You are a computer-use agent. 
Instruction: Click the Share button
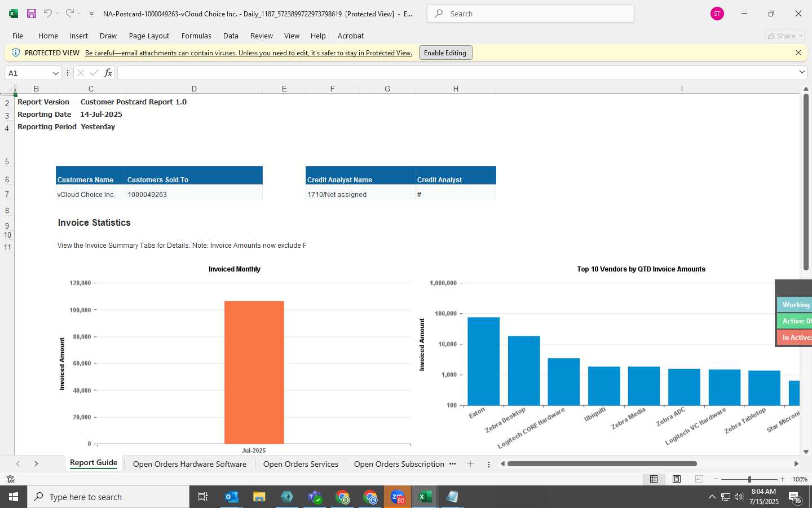coord(785,36)
